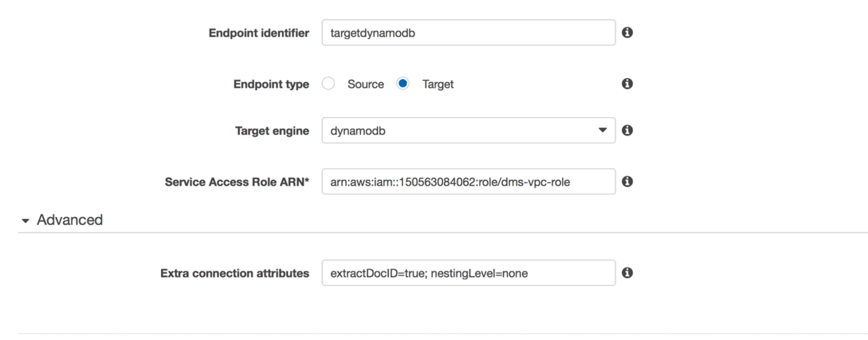Click the info icon beside Extra connection attributes
Image resolution: width=868 pixels, height=340 pixels.
(627, 273)
